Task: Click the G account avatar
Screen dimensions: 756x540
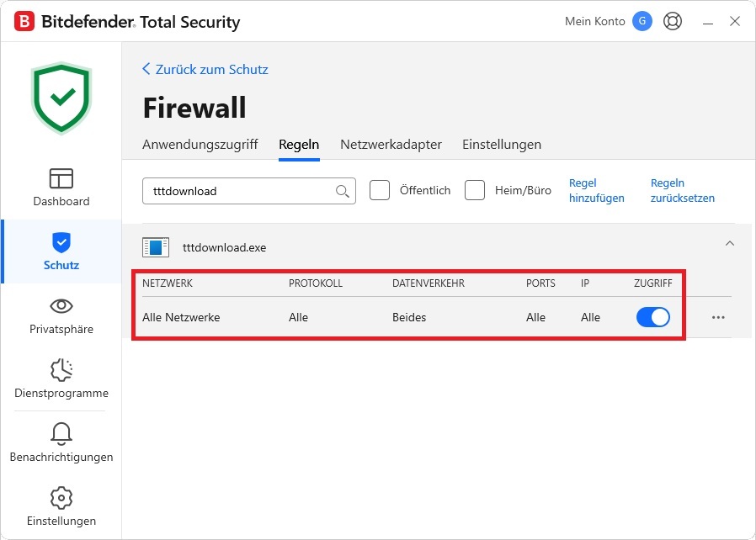Action: click(x=642, y=21)
